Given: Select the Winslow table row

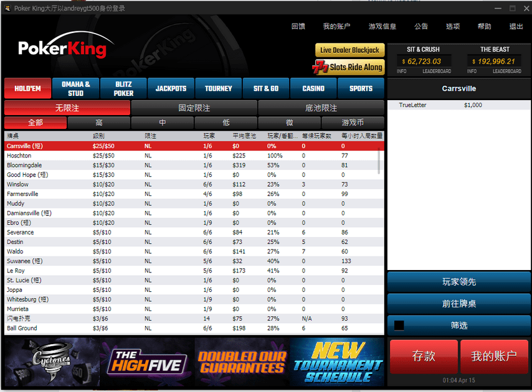Looking at the screenshot, I should pyautogui.click(x=194, y=184).
